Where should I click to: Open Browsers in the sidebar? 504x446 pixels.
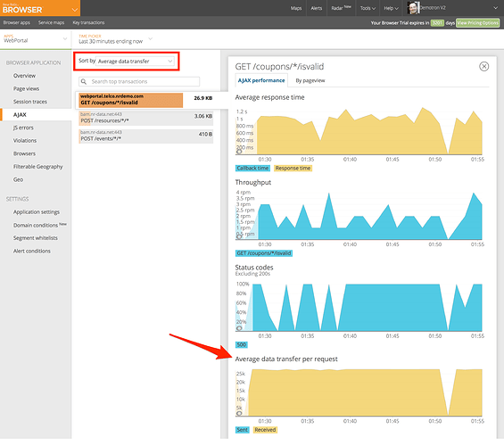click(x=24, y=153)
